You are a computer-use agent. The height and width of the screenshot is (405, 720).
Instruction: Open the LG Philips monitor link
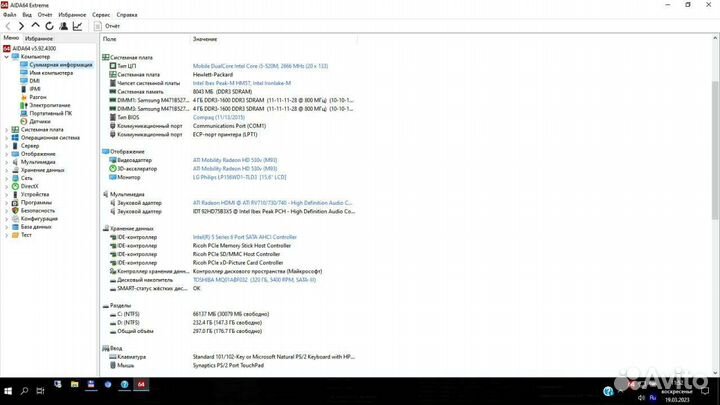coord(239,177)
